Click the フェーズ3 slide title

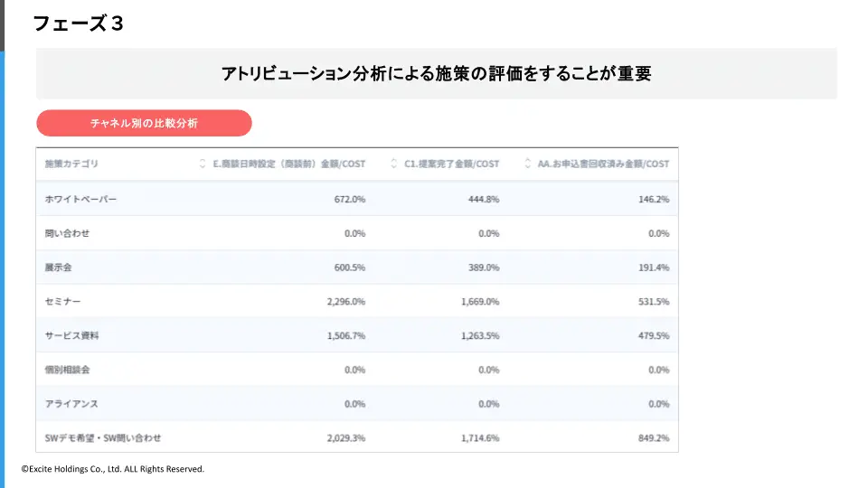click(78, 23)
